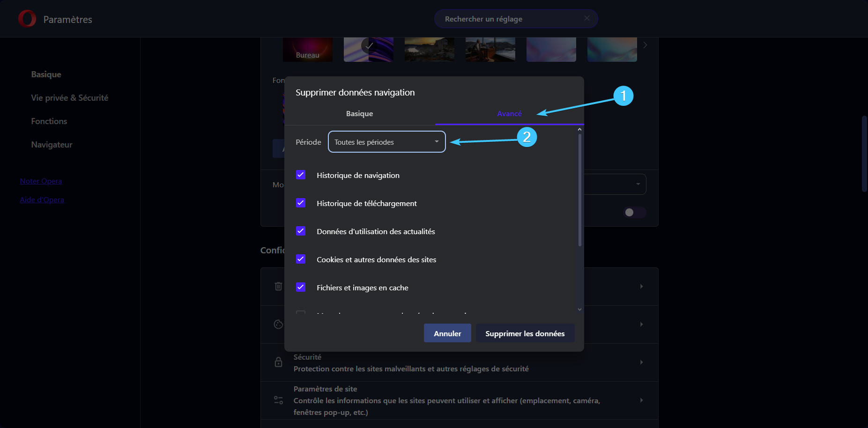Screen dimensions: 868x428
Task: Uncheck Fichiers et images en cache
Action: pyautogui.click(x=301, y=287)
